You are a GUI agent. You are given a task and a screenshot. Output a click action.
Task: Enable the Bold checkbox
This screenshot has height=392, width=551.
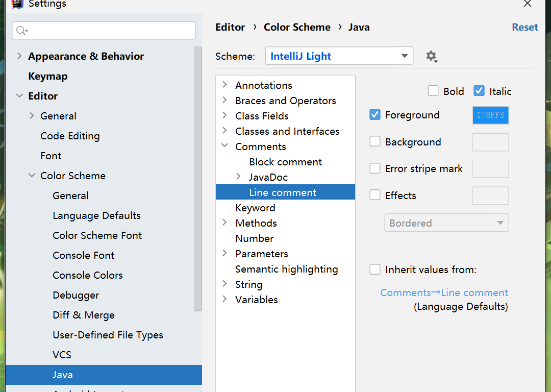(x=433, y=91)
